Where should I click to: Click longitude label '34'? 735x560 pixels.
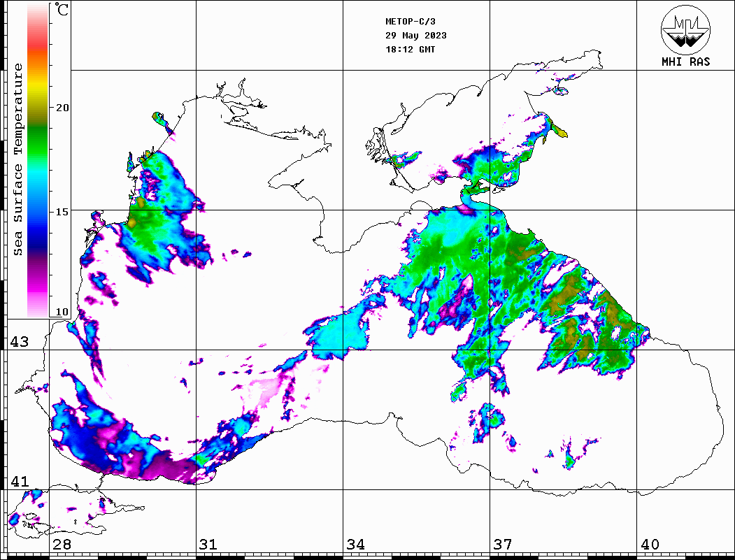pyautogui.click(x=355, y=544)
